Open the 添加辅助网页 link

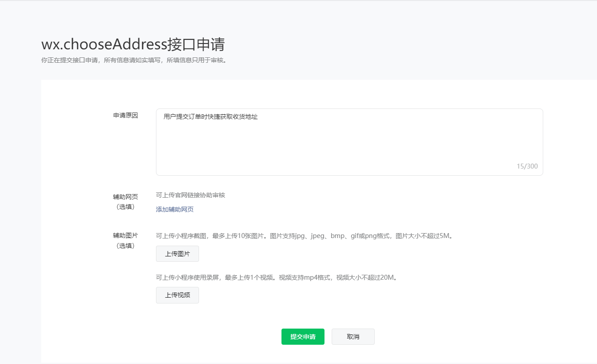pos(175,209)
